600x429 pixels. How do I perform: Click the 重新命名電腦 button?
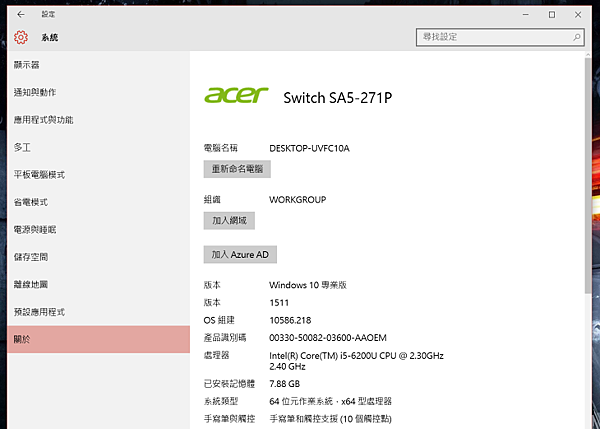click(x=237, y=169)
